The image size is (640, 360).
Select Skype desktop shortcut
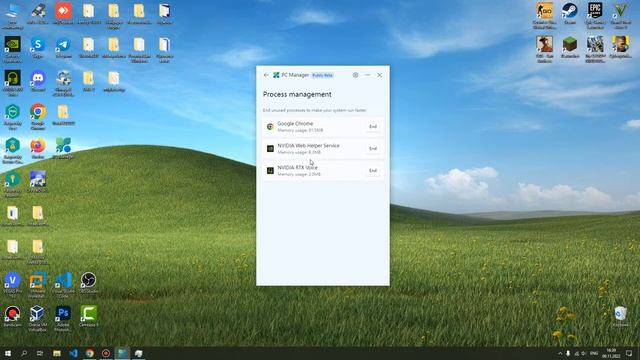[x=38, y=48]
